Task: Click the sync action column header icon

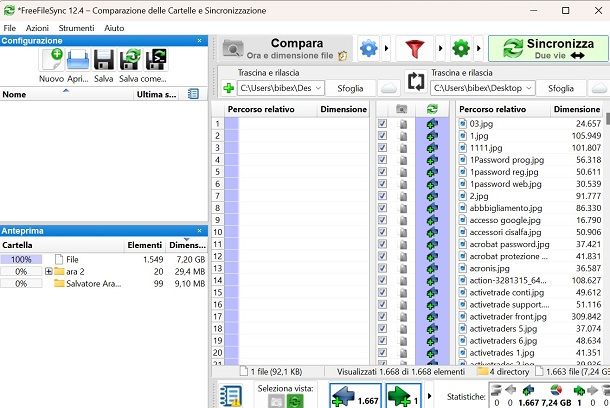Action: tap(432, 109)
